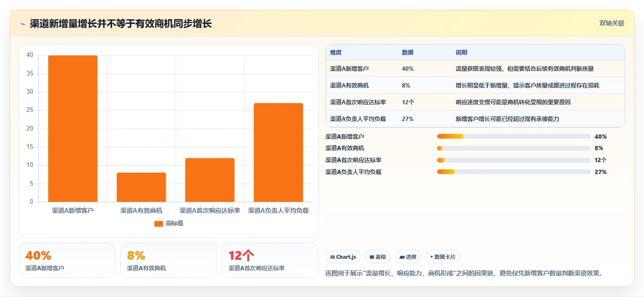Click progress list label 渠道A负责人平均负载
This screenshot has width=644, height=297.
[x=353, y=172]
